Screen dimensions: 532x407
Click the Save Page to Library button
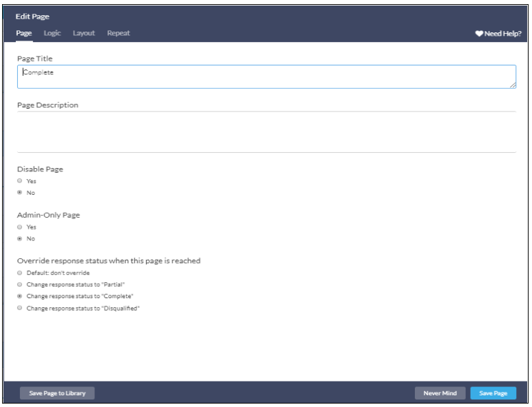tap(57, 393)
